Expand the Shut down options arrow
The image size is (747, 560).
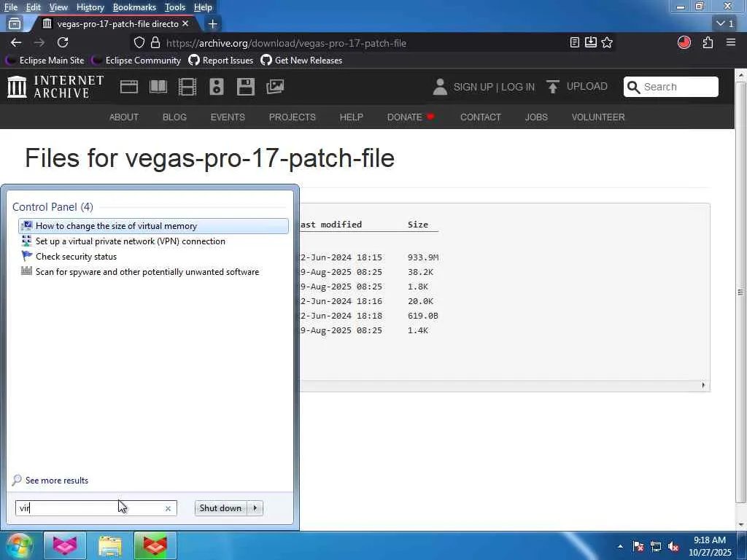tap(255, 508)
